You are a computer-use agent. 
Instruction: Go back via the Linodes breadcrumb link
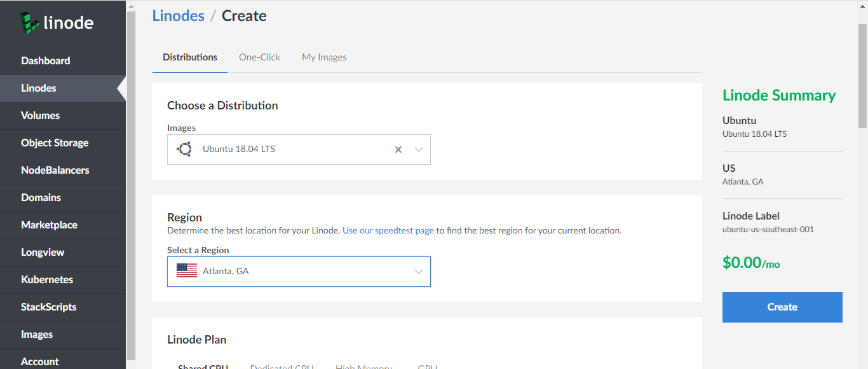pos(178,16)
